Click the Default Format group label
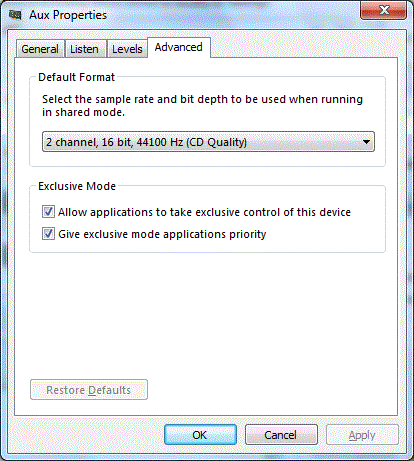Viewport: 414px width, 461px height. pos(76,77)
